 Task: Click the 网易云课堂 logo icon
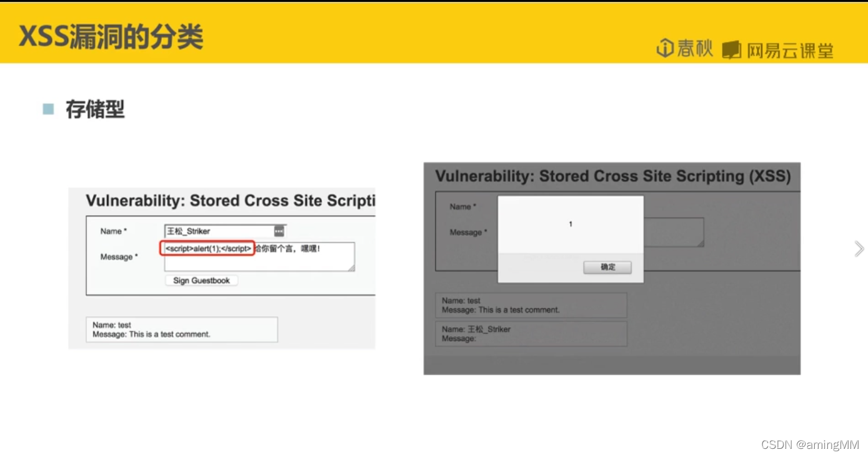[x=731, y=50]
